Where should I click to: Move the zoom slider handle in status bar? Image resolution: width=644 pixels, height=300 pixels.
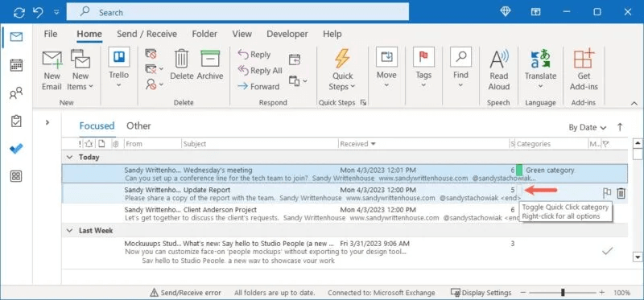[x=563, y=293]
